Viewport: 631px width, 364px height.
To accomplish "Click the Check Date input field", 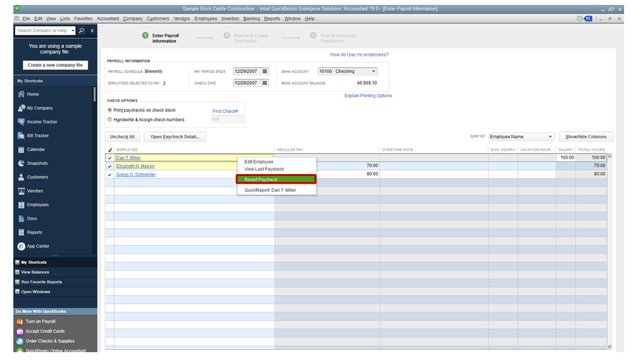I will tap(246, 83).
